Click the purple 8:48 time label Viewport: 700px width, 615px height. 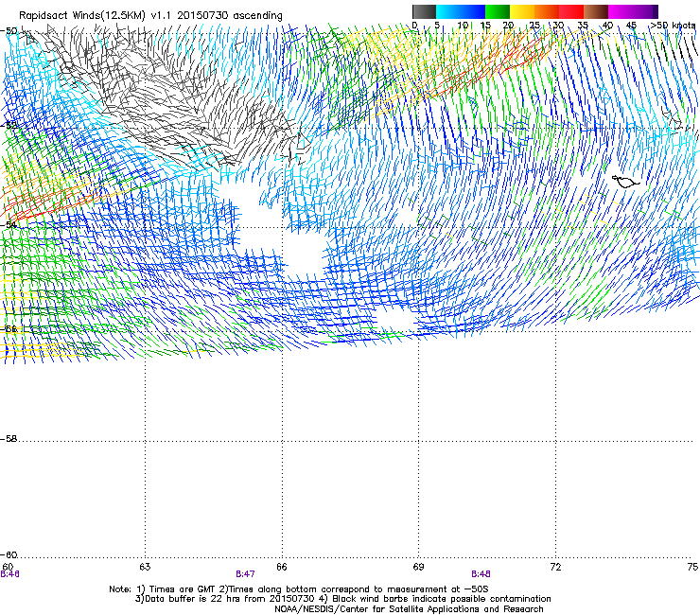481,574
